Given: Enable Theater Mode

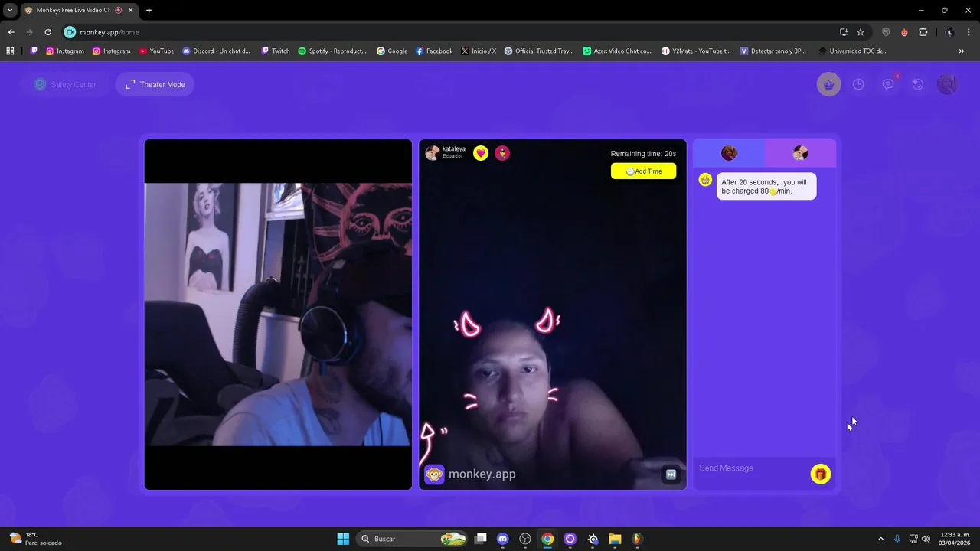Looking at the screenshot, I should (x=155, y=85).
